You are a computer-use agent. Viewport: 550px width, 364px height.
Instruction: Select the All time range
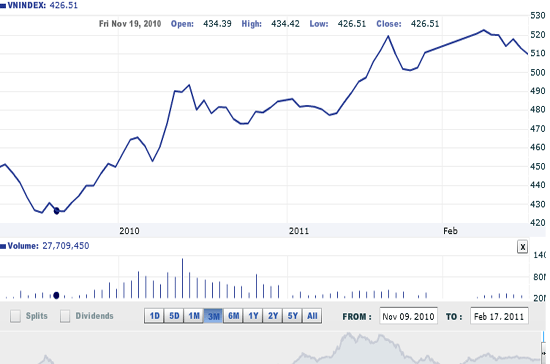[x=312, y=316]
